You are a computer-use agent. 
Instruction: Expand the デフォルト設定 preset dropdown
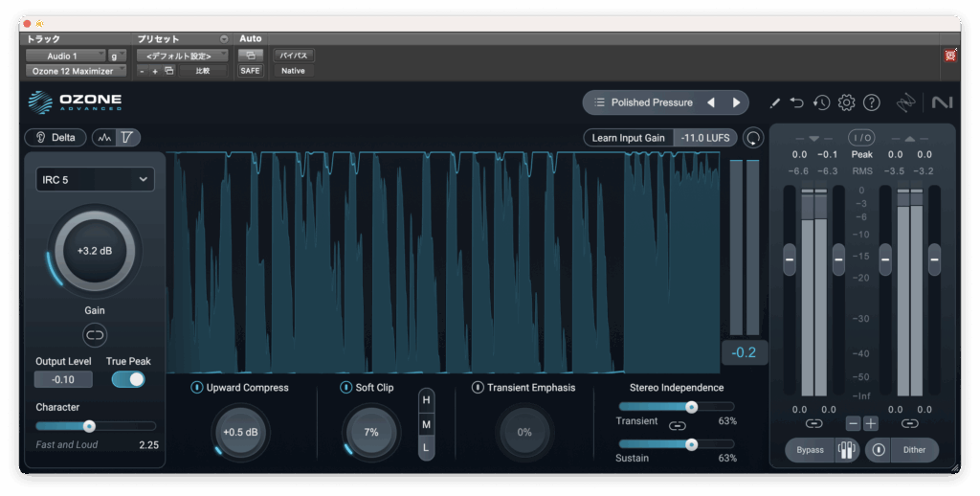(x=181, y=56)
